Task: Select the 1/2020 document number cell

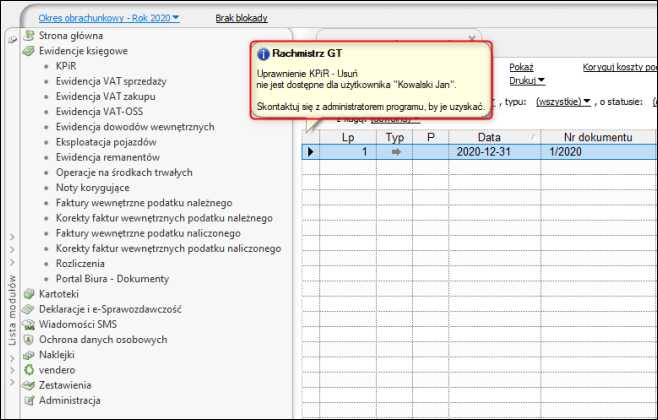Action: click(598, 152)
